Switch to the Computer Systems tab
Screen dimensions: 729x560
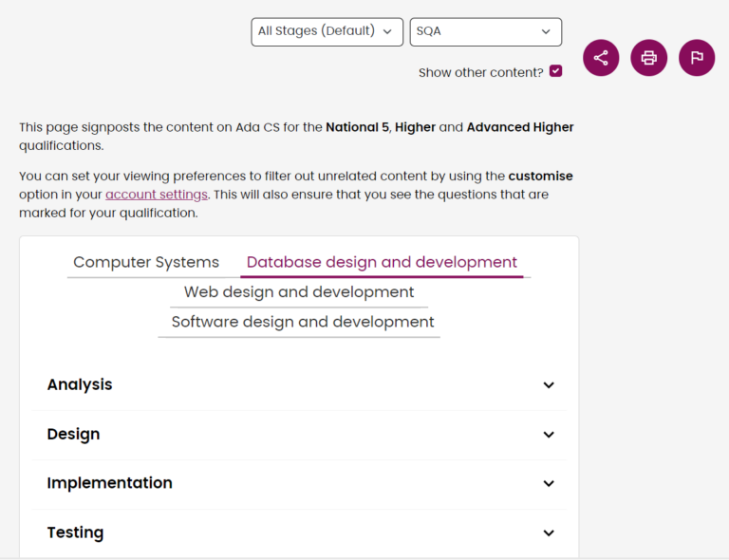pos(146,262)
